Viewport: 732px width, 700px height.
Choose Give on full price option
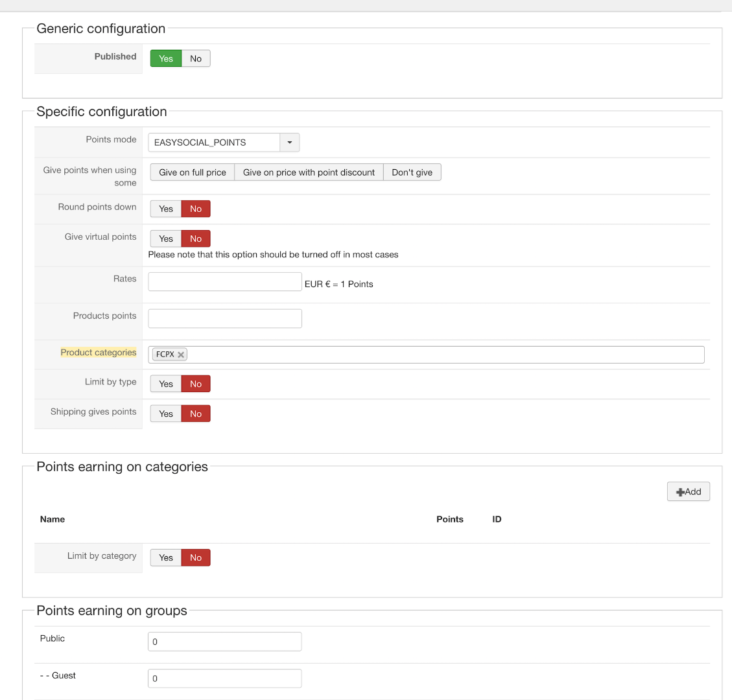pyautogui.click(x=193, y=172)
